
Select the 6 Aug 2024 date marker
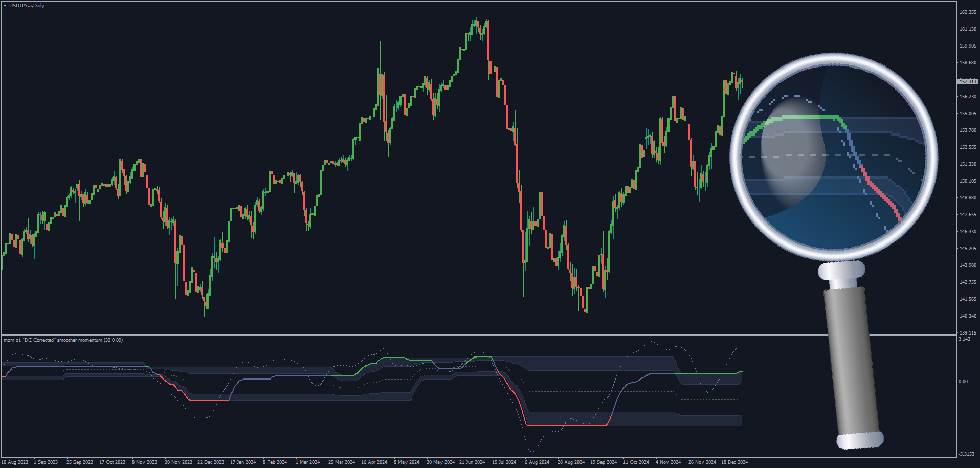[x=537, y=462]
